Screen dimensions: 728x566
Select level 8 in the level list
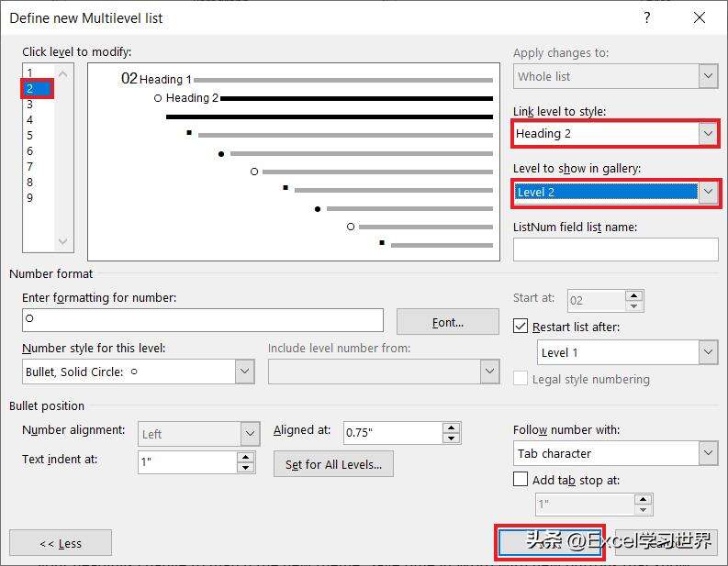coord(29,183)
